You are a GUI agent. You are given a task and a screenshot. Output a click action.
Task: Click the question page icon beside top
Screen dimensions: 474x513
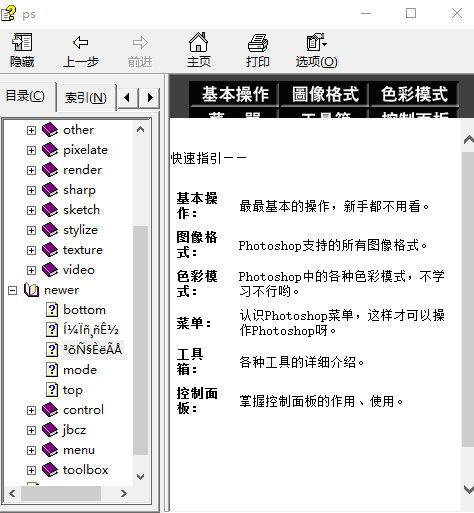52,390
